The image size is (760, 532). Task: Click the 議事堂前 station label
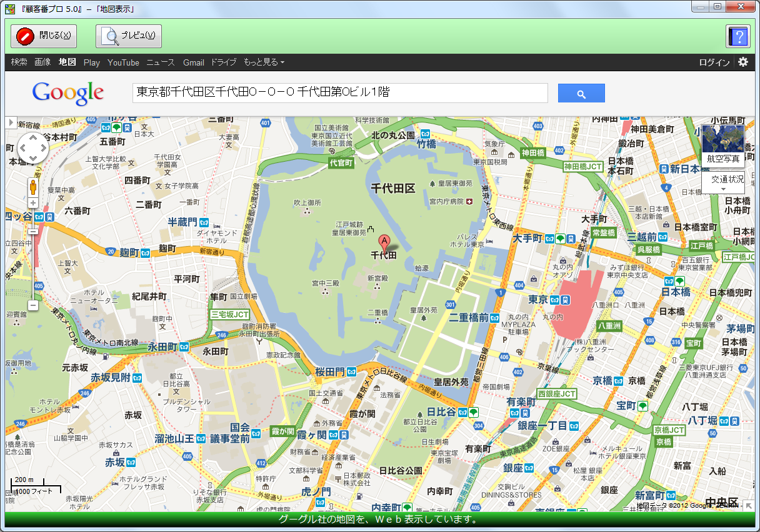(231, 439)
